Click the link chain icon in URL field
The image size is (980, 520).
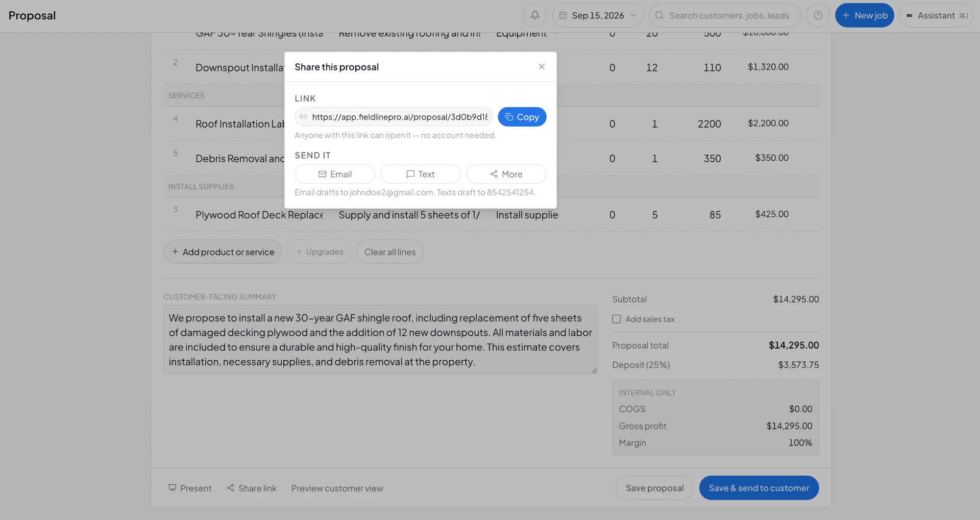click(303, 117)
